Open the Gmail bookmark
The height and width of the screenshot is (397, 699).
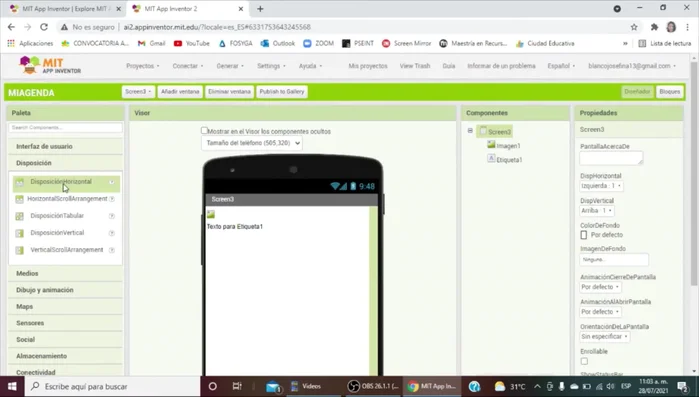pos(151,43)
